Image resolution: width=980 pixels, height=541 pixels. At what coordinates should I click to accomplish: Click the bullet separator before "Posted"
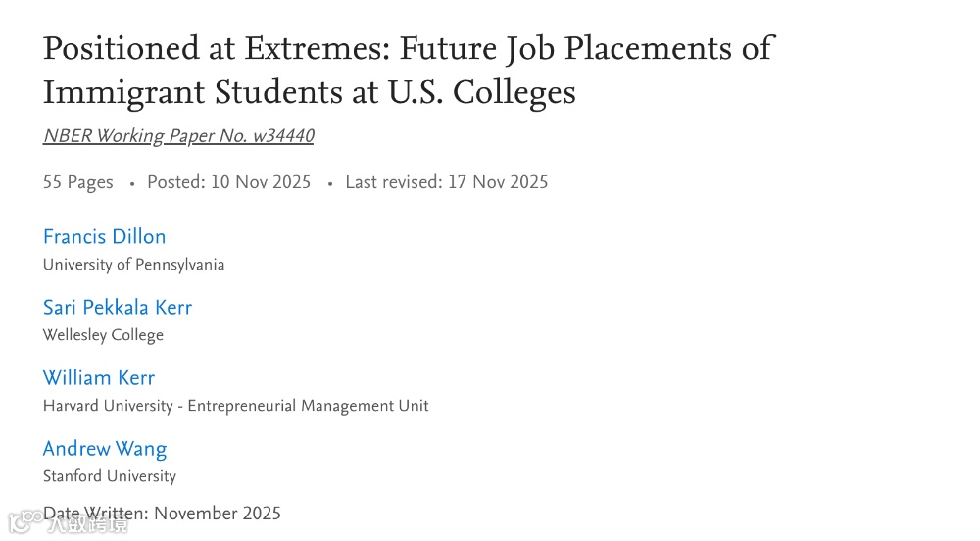[x=132, y=183]
